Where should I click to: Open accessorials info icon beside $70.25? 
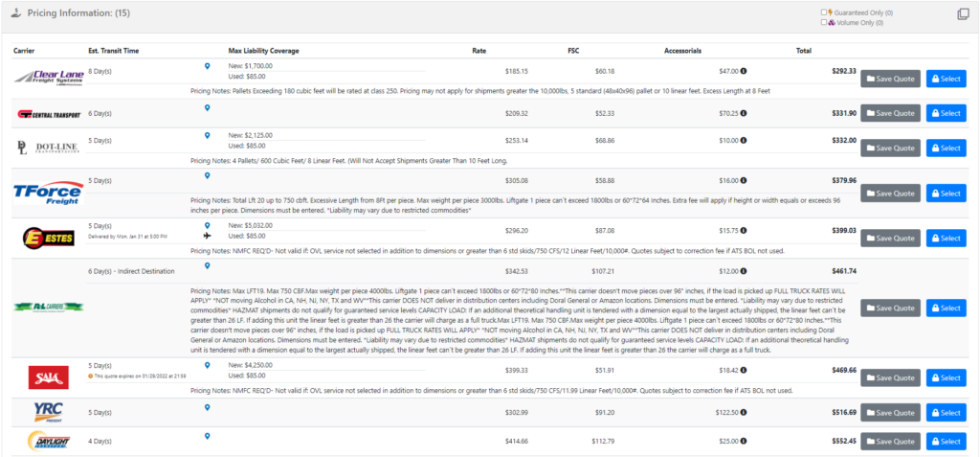tap(744, 113)
